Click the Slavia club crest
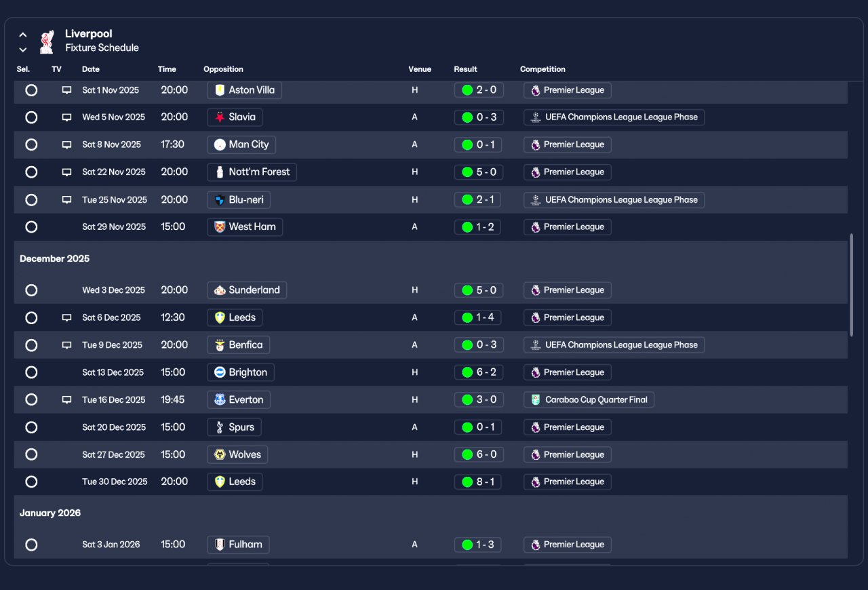The height and width of the screenshot is (590, 868). 220,117
